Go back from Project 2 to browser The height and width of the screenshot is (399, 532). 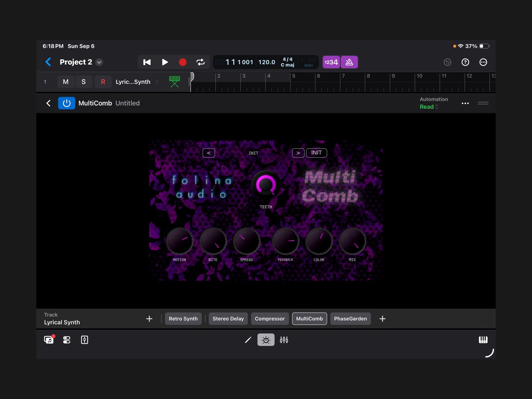(x=48, y=62)
